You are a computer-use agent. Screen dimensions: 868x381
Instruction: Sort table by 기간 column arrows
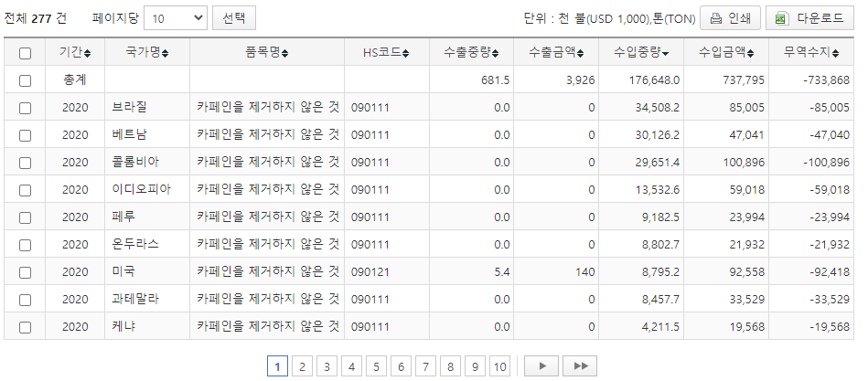[x=88, y=53]
